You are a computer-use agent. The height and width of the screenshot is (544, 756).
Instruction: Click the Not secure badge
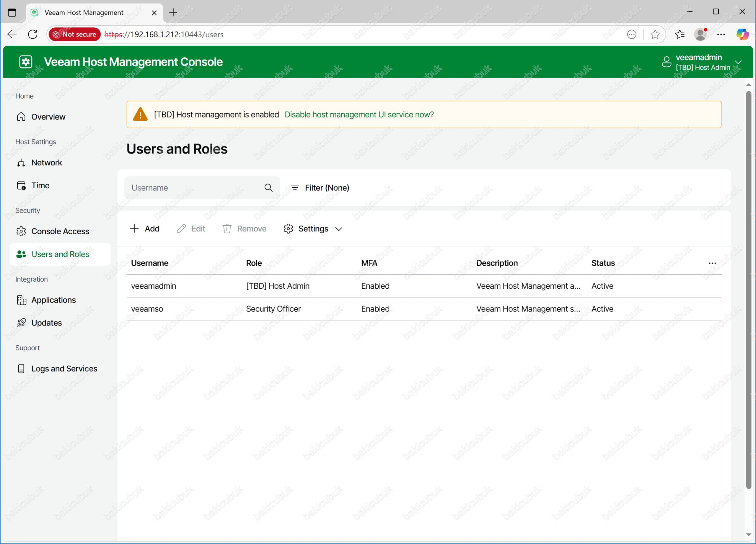(74, 34)
